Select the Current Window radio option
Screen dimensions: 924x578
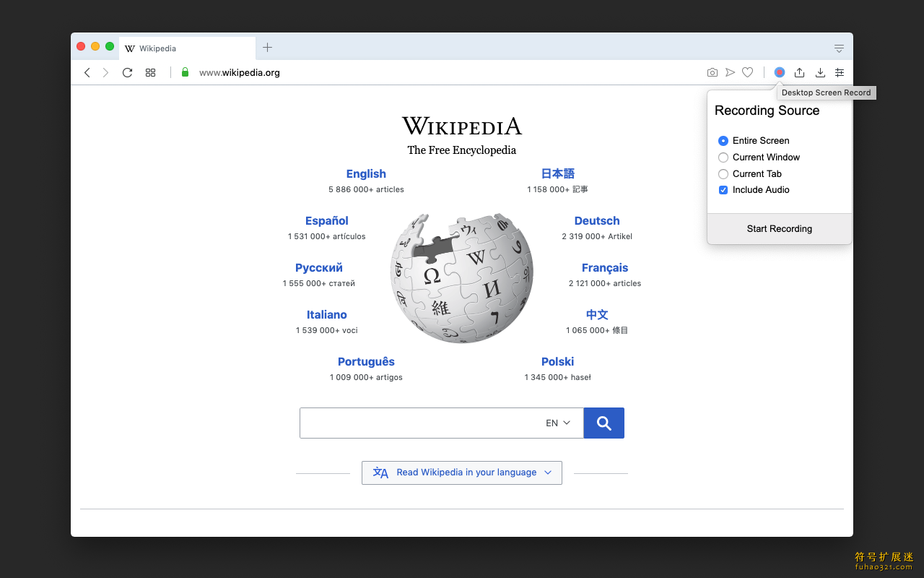click(723, 158)
